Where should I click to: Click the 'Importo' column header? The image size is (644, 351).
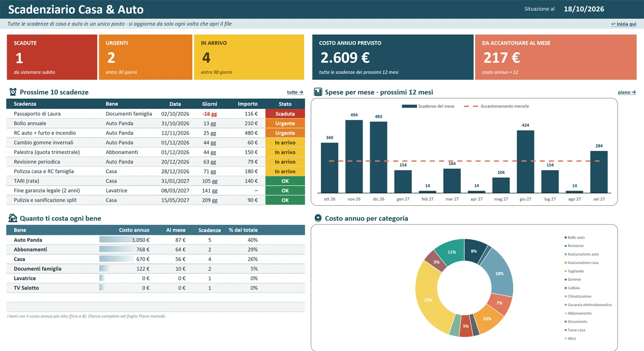point(248,104)
